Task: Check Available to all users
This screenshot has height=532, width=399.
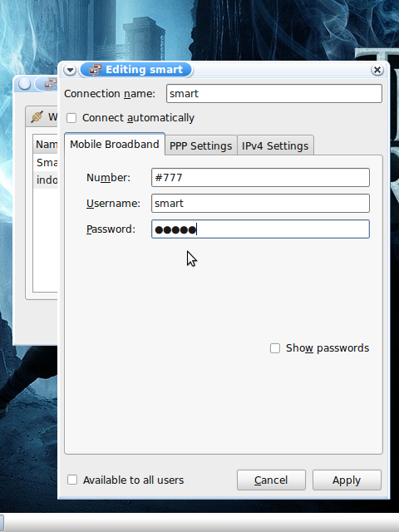Action: (72, 480)
